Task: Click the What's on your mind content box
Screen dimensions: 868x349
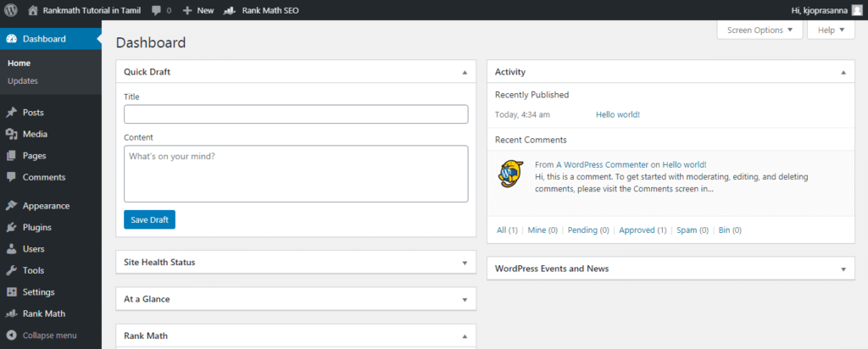Action: tap(296, 174)
